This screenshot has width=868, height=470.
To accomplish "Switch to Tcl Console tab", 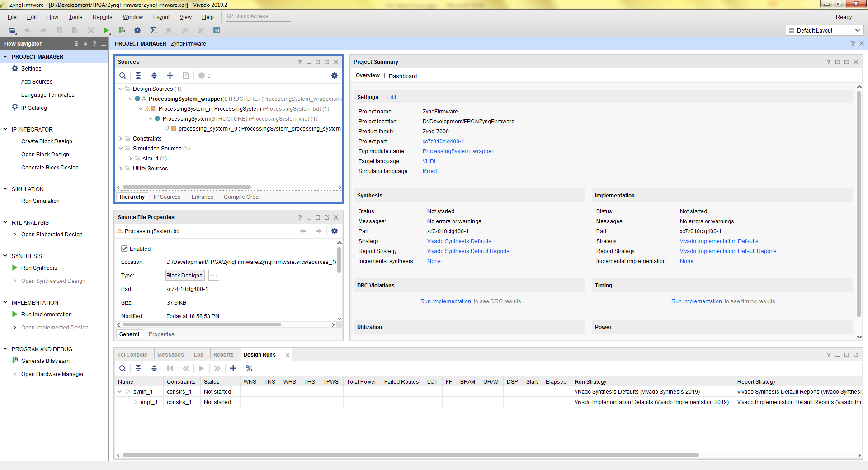I will point(132,355).
